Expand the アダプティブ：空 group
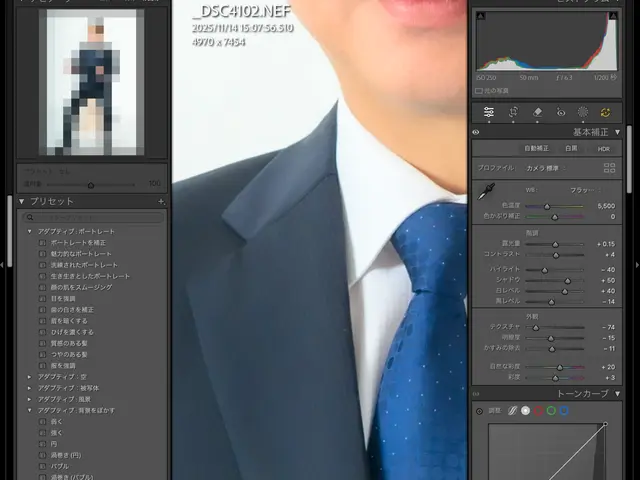This screenshot has height=480, width=640. [29, 377]
